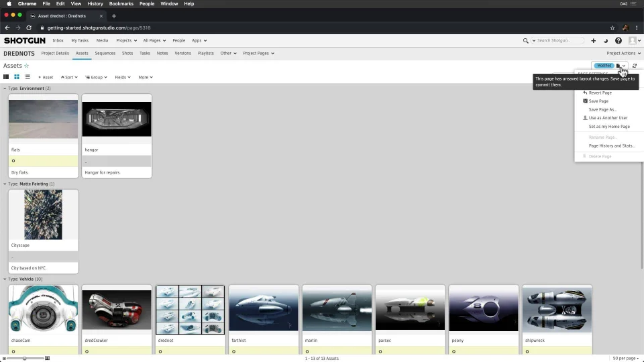Select Revert Page menu entry
The image size is (644, 362).
coord(600,93)
